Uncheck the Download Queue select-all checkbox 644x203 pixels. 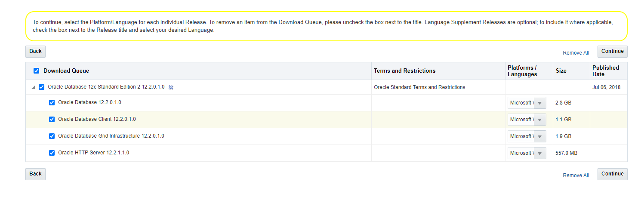tap(37, 71)
